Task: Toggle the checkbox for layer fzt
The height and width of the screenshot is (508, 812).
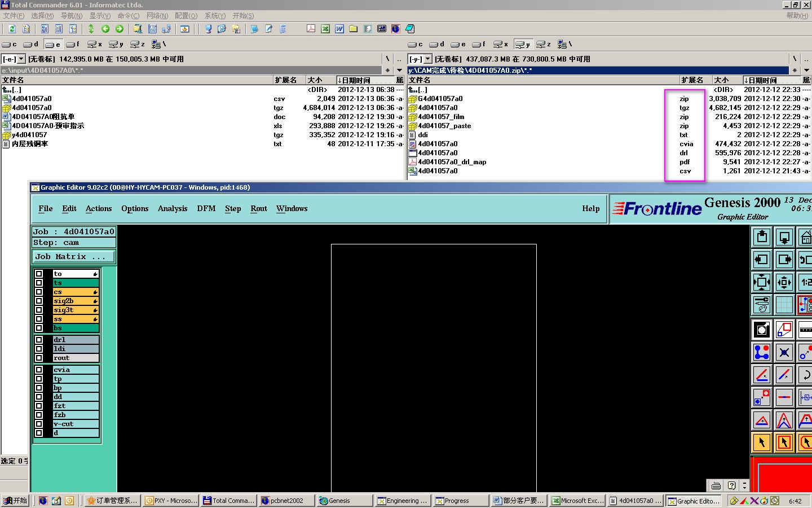Action: (39, 406)
